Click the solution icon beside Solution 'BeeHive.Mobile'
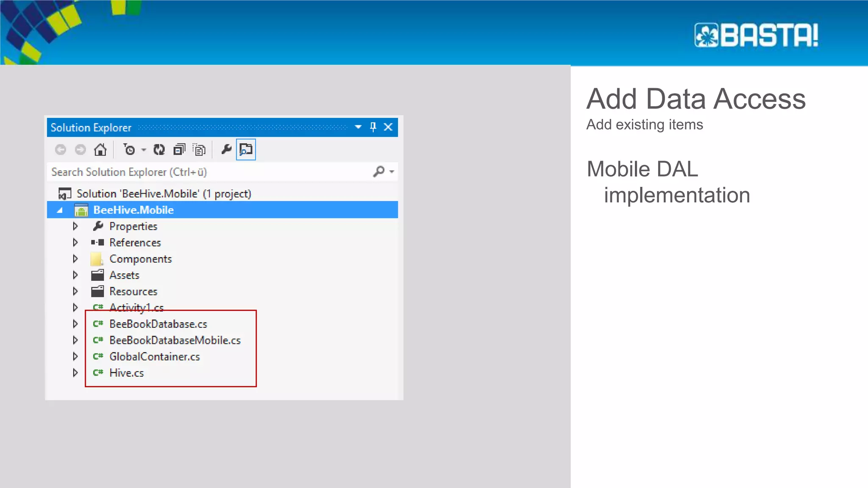Screen dimensions: 868x488 coord(65,194)
